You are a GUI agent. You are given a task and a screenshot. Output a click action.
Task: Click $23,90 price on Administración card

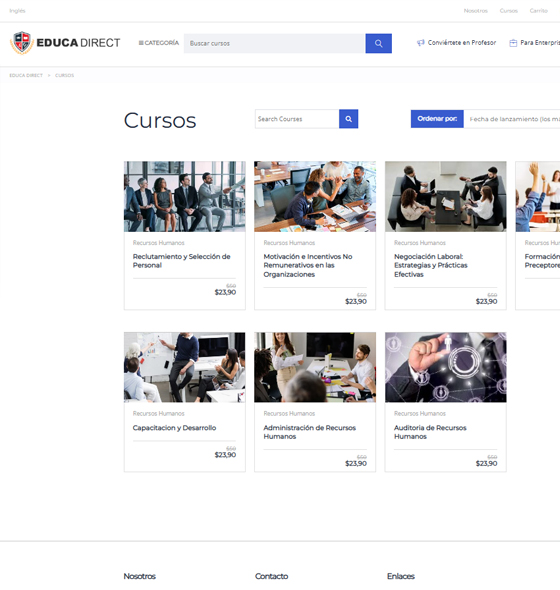(356, 464)
